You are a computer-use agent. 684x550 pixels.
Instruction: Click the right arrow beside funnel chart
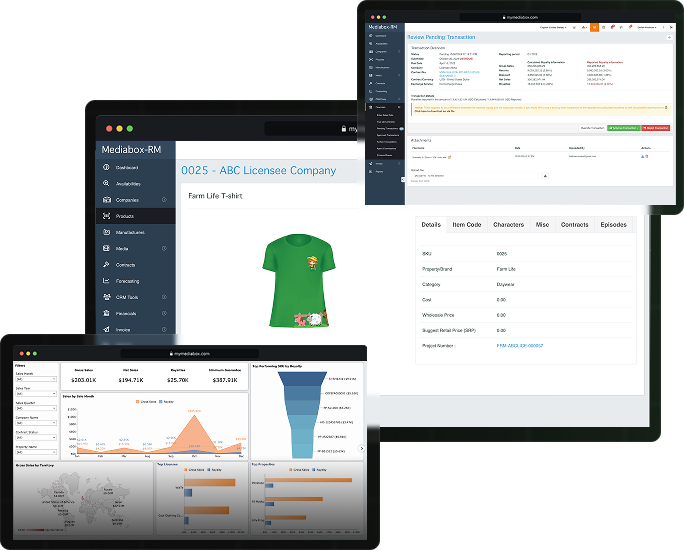point(361,448)
